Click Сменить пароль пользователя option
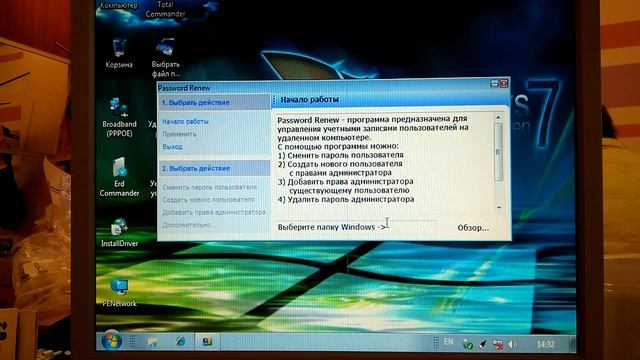 (x=209, y=187)
